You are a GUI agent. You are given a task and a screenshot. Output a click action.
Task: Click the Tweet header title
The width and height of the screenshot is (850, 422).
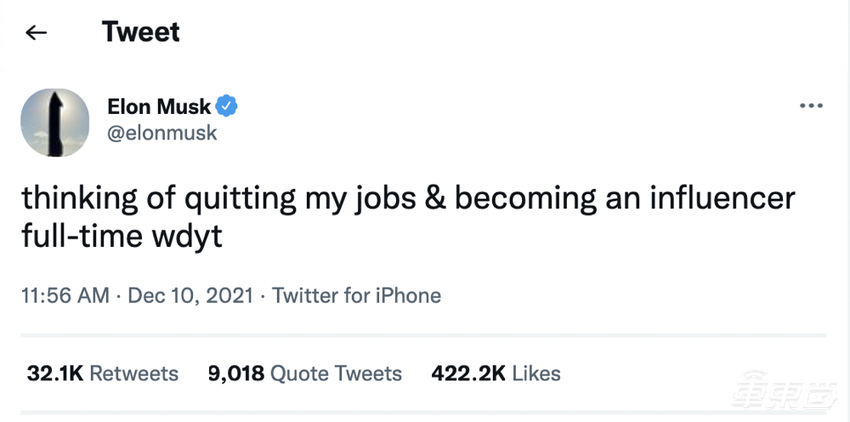coord(140,32)
